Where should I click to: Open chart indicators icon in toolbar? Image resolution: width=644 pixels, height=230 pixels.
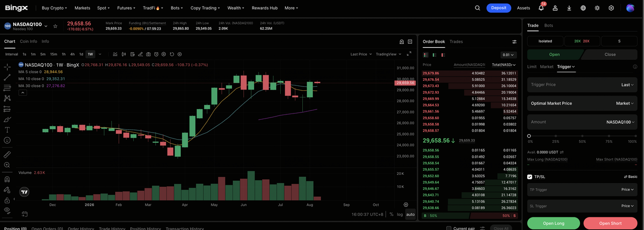point(115,54)
